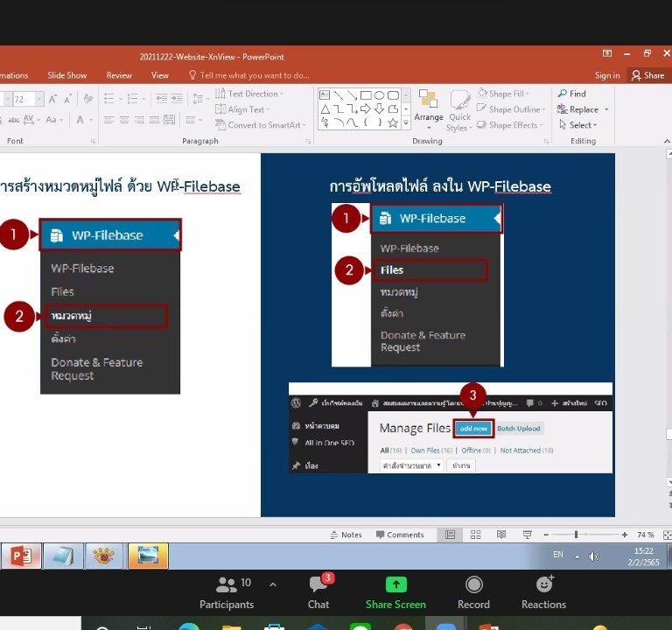Toggle Center paragraph alignment
The image size is (672, 630).
124,120
